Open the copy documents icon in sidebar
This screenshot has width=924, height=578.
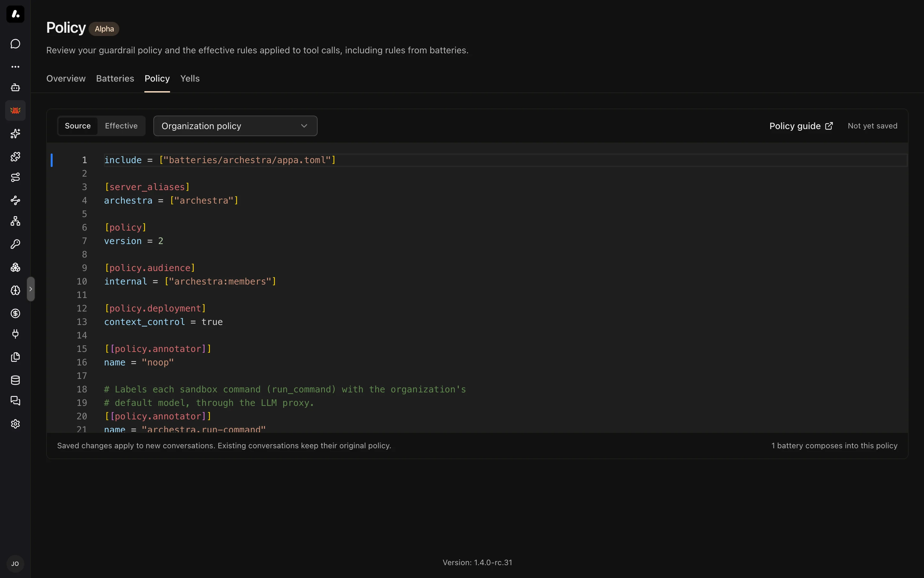point(15,357)
